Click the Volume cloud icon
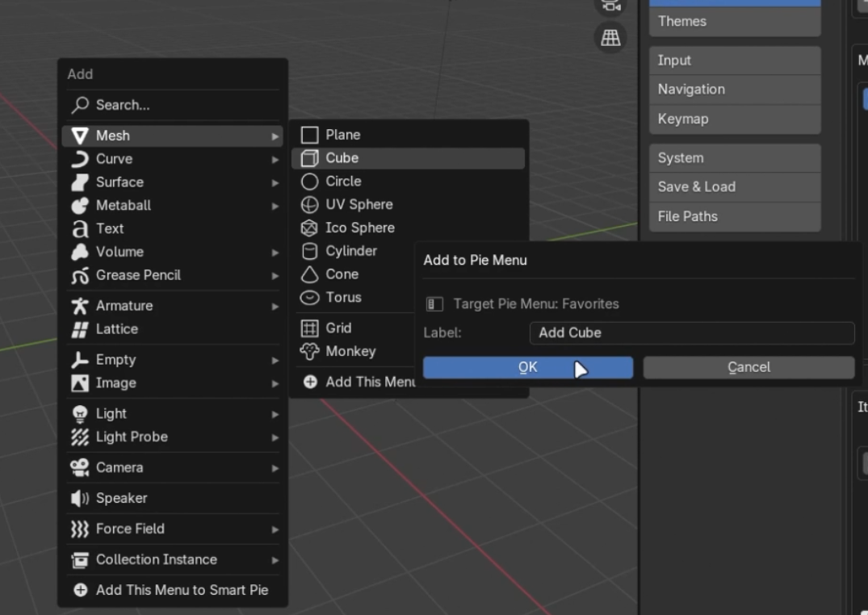Image resolution: width=868 pixels, height=615 pixels. [80, 252]
